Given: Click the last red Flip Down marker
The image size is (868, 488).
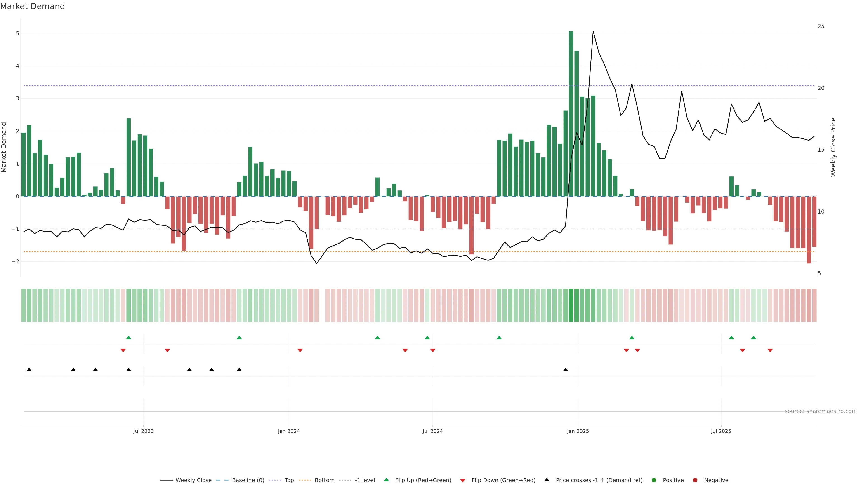Looking at the screenshot, I should coord(770,351).
